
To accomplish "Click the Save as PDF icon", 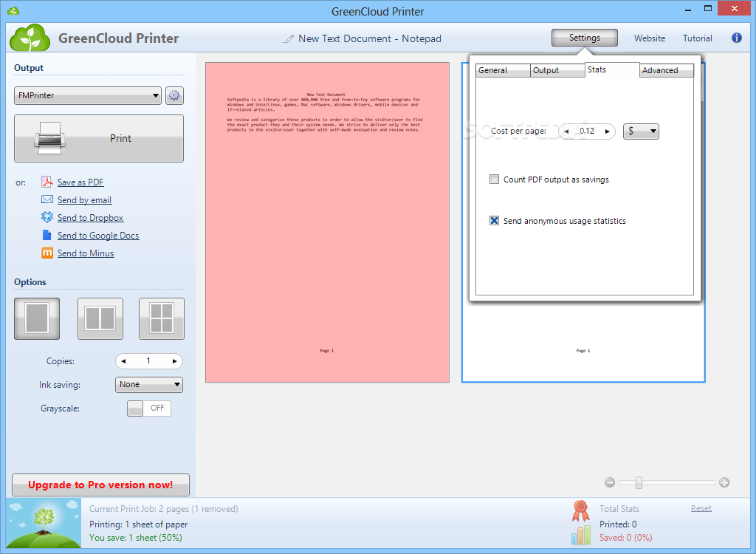I will pos(47,182).
